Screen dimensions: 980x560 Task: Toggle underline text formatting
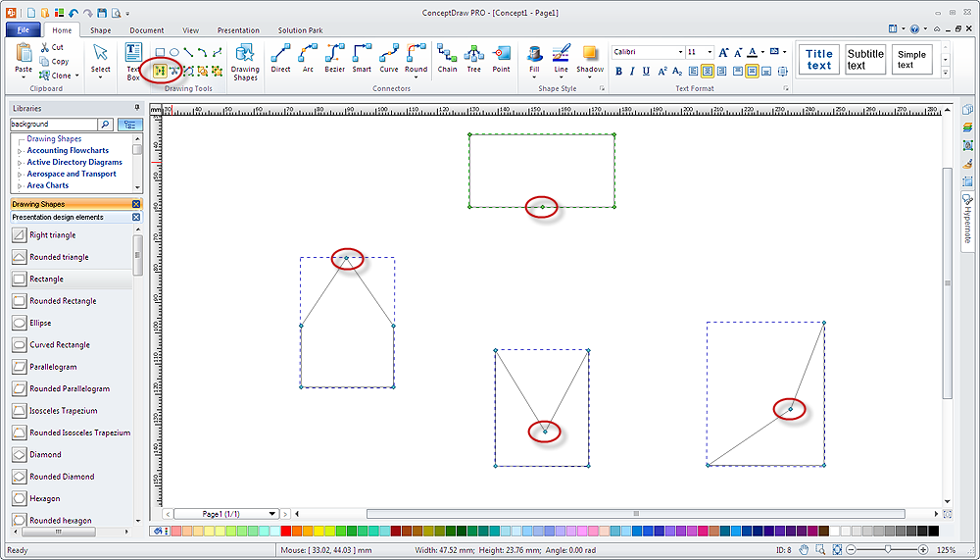tap(646, 72)
